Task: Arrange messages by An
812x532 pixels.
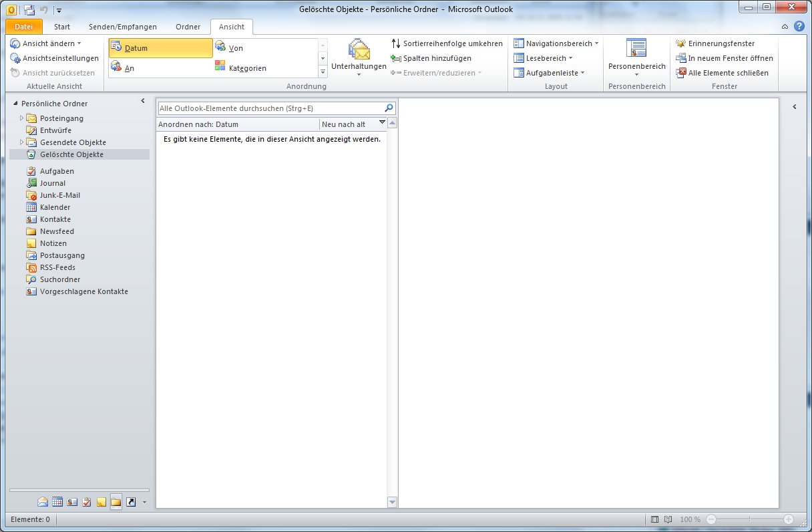Action: click(161, 68)
